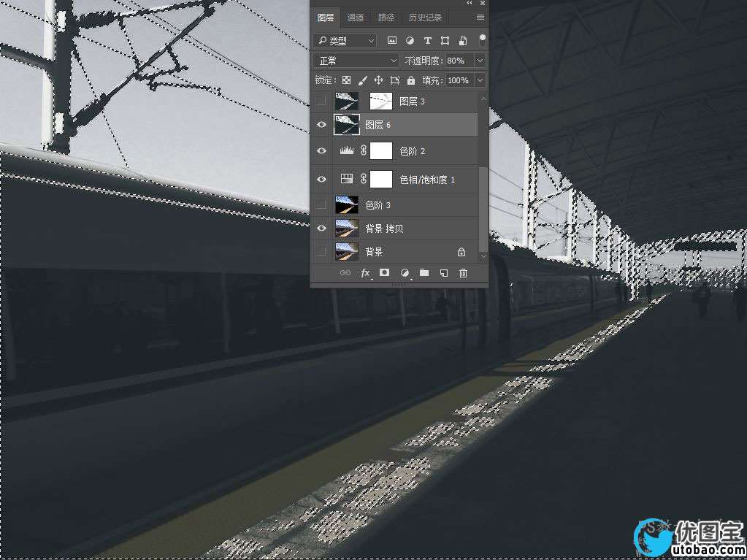Click the layers list scroll down arrow
The image size is (747, 560).
coord(483,256)
